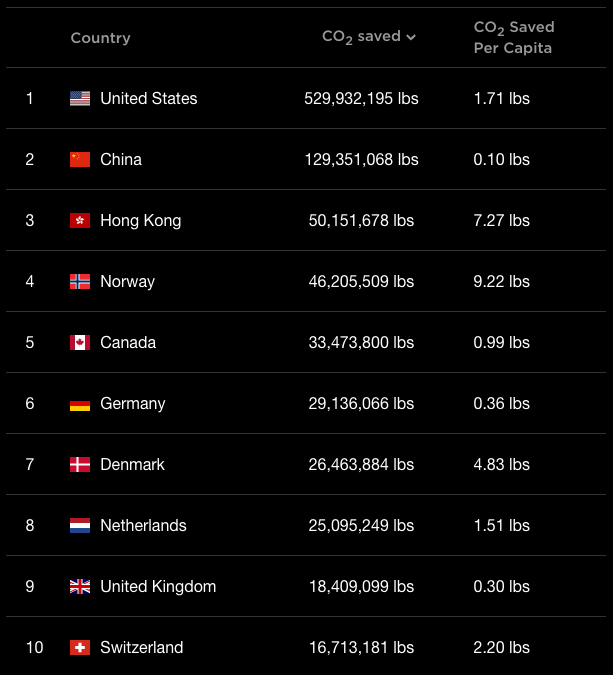Toggle sort arrow beside CO2 saved
The image size is (613, 675).
(411, 37)
